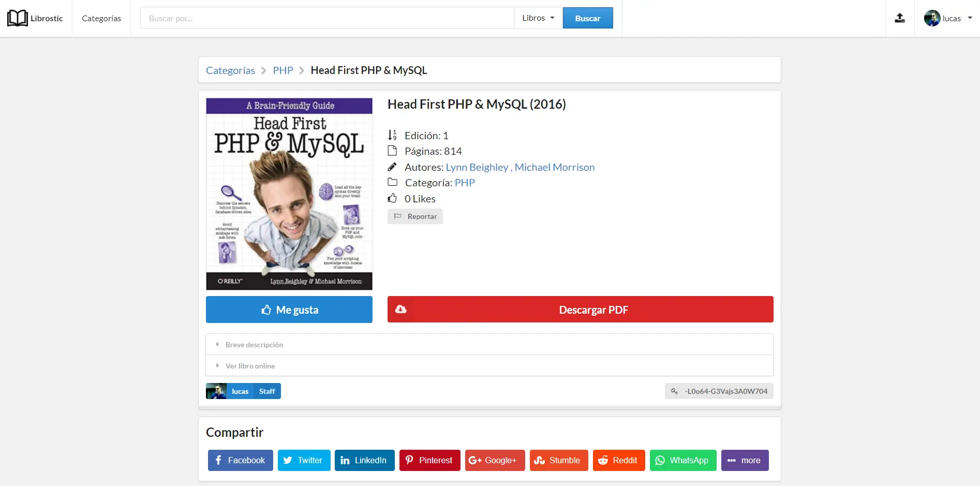Share on LinkedIn
The height and width of the screenshot is (486, 980).
pos(365,460)
